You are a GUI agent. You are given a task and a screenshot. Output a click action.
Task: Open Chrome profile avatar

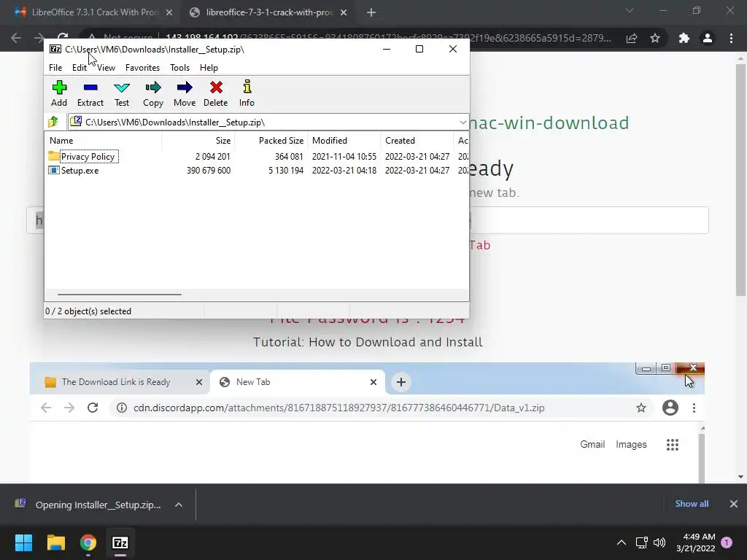click(708, 38)
